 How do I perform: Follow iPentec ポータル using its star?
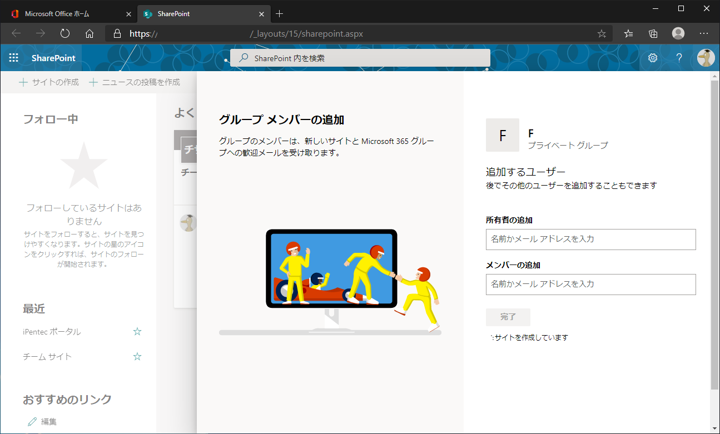(x=137, y=332)
